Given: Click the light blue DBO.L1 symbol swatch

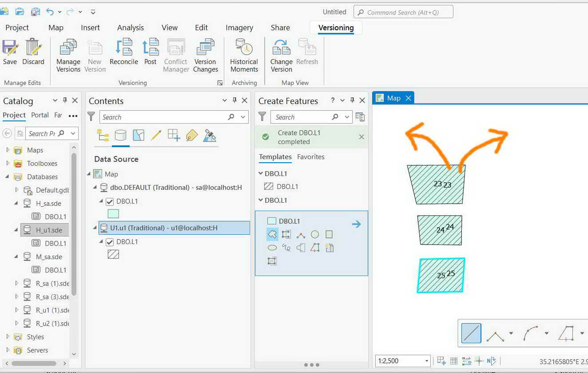Looking at the screenshot, I should (113, 213).
